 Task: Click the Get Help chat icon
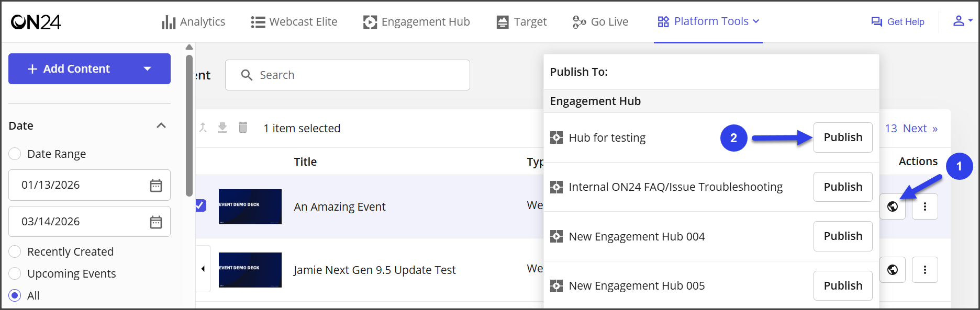pyautogui.click(x=877, y=22)
